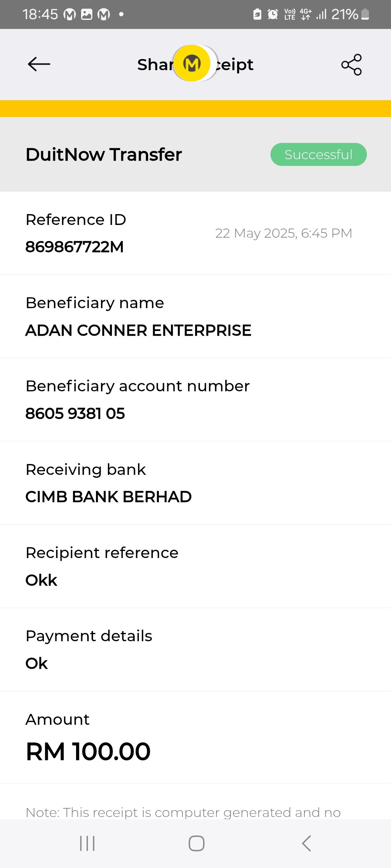
Task: Tap the back arrow in the header
Action: [39, 64]
